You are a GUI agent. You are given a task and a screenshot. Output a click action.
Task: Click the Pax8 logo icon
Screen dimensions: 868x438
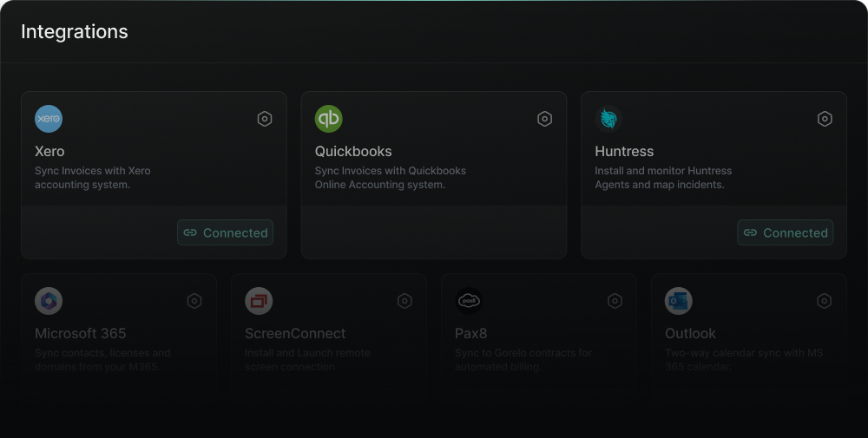(x=469, y=301)
